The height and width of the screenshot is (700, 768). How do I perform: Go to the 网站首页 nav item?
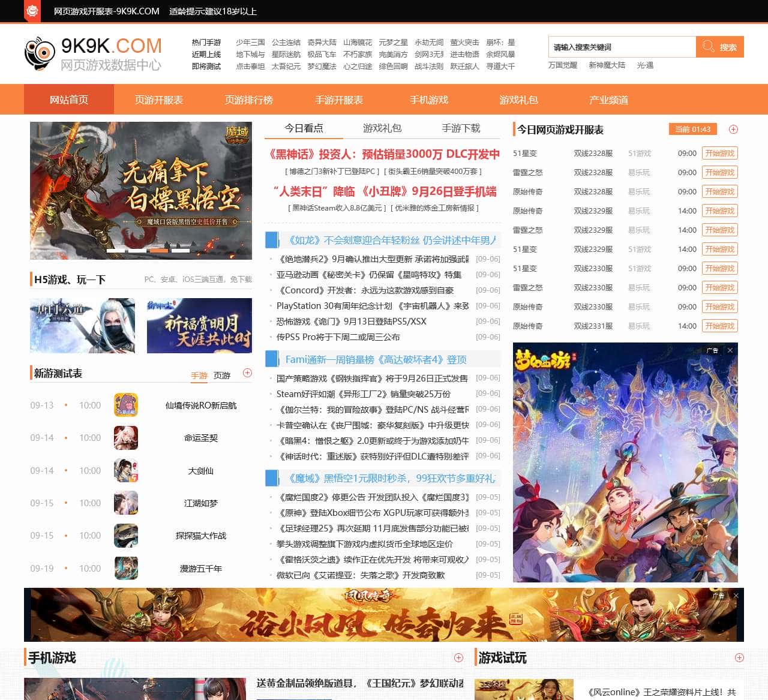pos(69,100)
